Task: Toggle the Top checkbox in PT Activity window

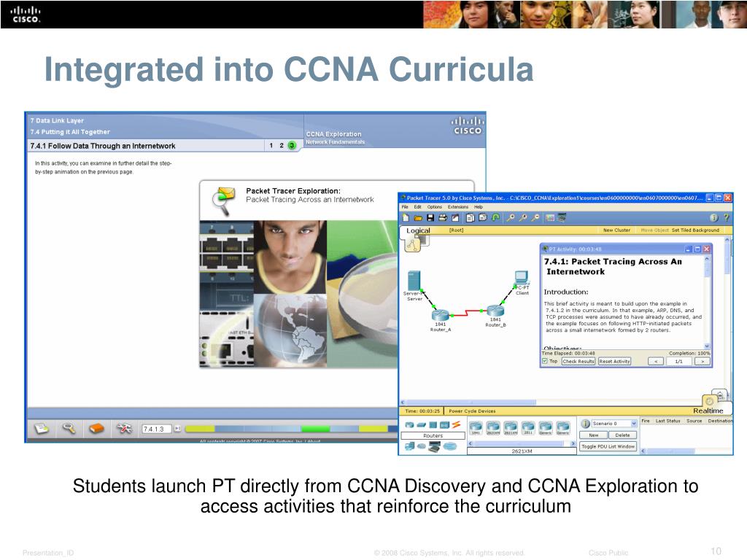Action: pos(544,362)
